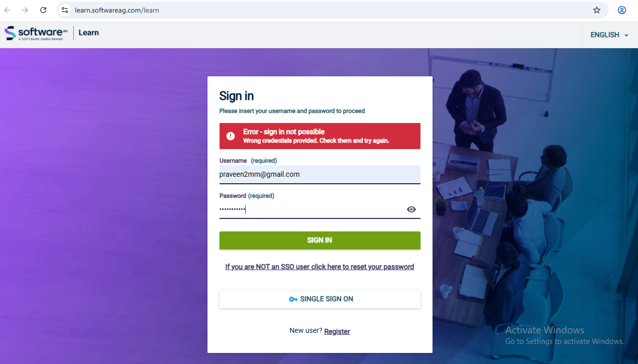Follow the Register link for new users
The image size is (638, 364).
pos(337,331)
